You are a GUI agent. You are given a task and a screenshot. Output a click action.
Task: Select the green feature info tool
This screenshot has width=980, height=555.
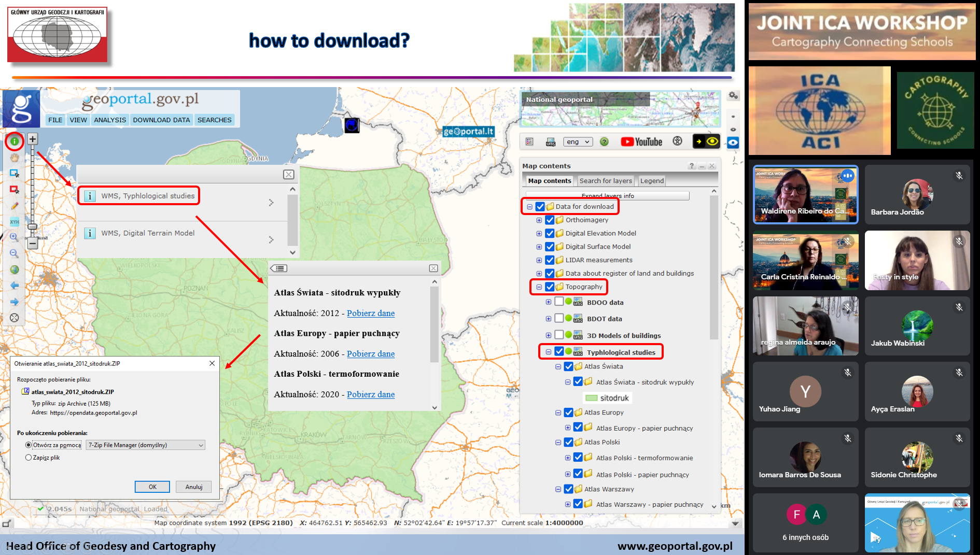(x=15, y=141)
